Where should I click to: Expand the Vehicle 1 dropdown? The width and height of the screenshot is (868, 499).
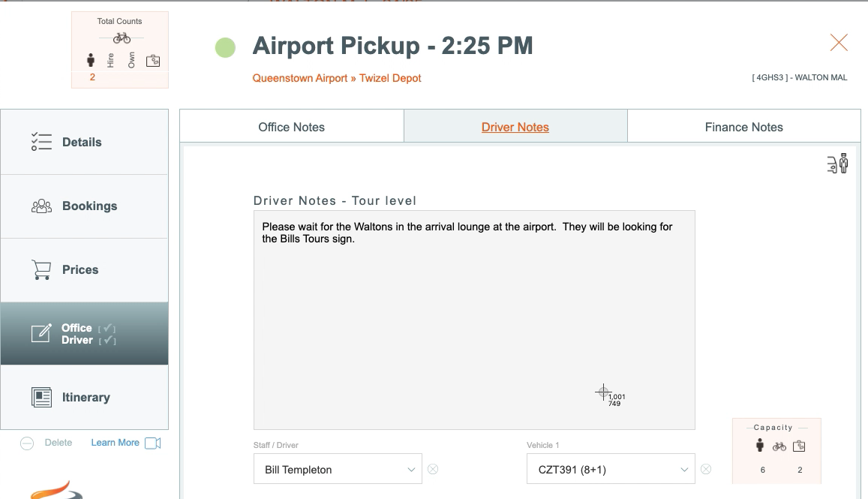tap(611, 468)
